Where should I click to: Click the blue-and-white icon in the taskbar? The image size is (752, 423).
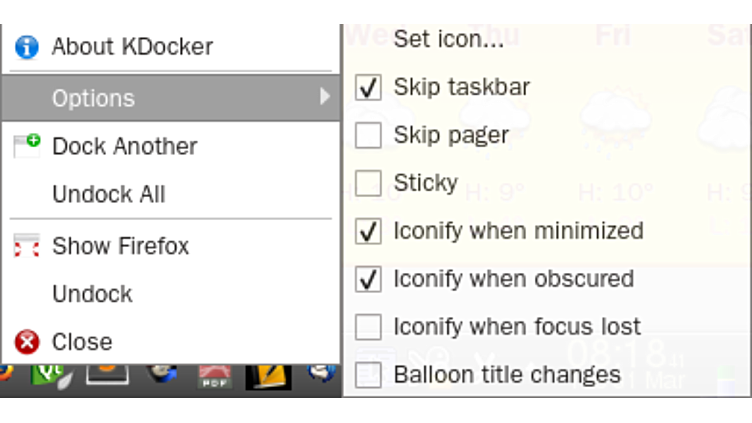322,373
